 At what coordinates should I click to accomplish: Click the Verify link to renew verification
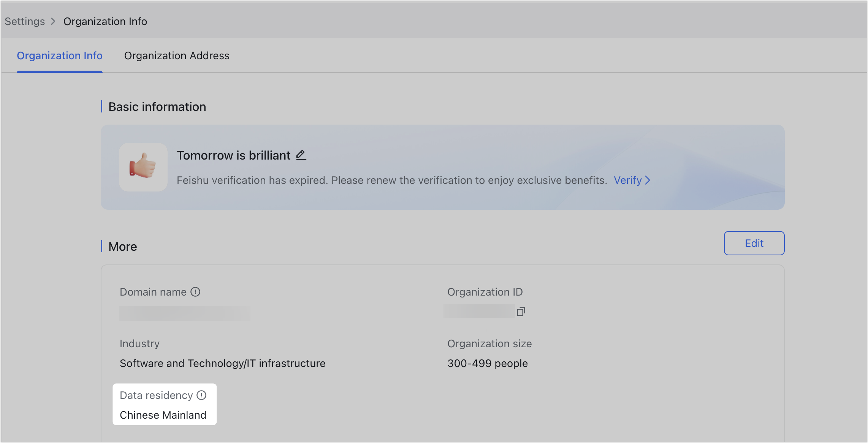(x=627, y=180)
